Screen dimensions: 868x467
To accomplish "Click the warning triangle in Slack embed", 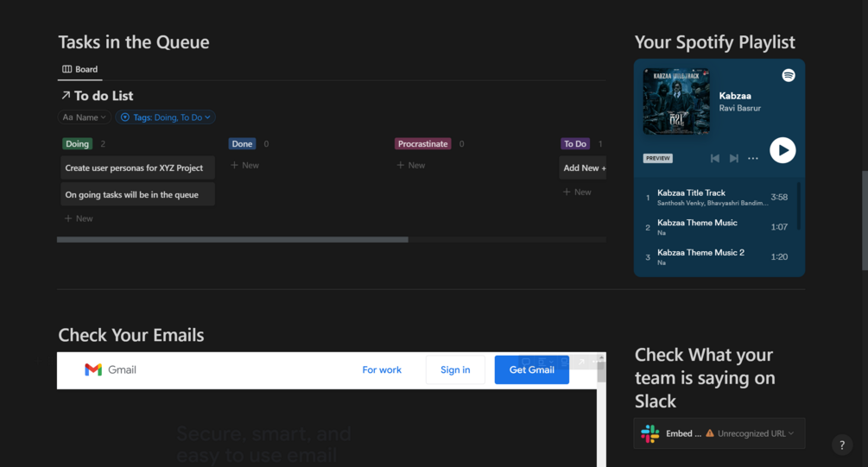I will (710, 433).
